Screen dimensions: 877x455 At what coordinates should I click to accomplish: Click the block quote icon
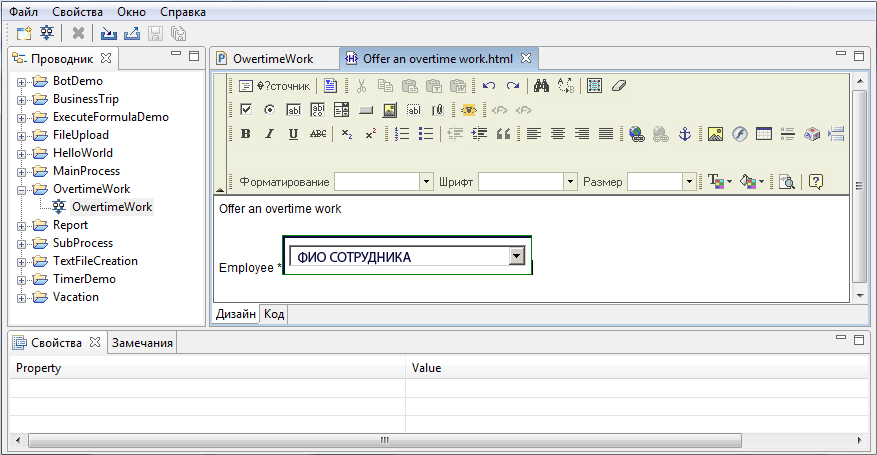point(503,134)
